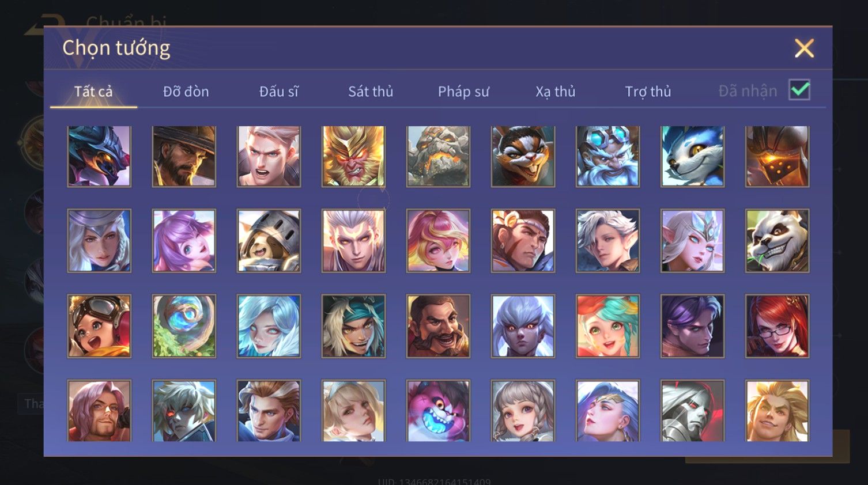868x485 pixels.
Task: Select the swirling wind spirit hero
Action: coord(184,326)
